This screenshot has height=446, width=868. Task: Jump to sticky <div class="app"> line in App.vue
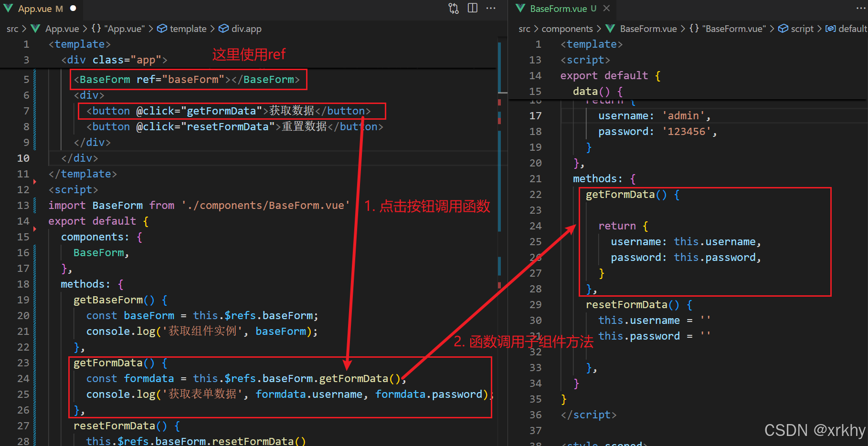coord(114,60)
